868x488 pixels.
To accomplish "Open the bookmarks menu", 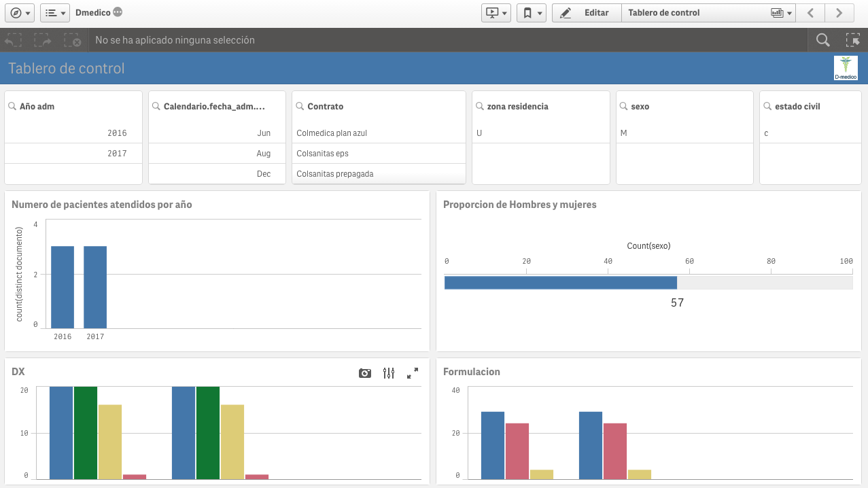I will tap(532, 13).
